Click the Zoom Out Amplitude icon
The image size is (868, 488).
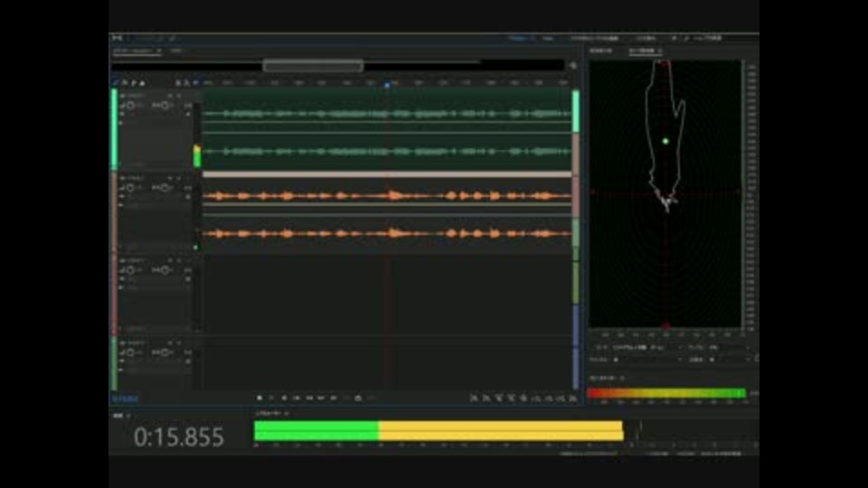[486, 398]
